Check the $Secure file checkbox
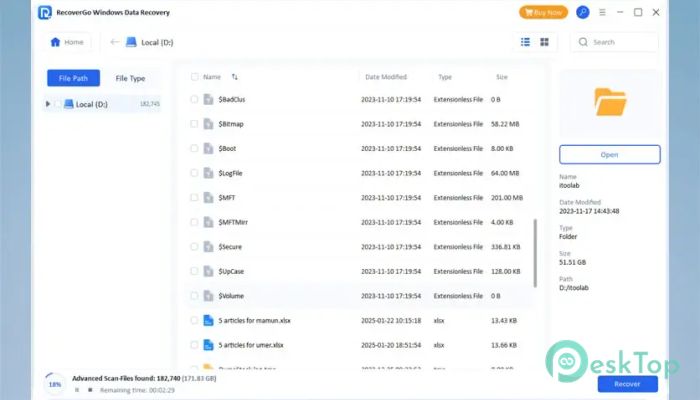Screen dimensions: 700x400 pos(194,246)
